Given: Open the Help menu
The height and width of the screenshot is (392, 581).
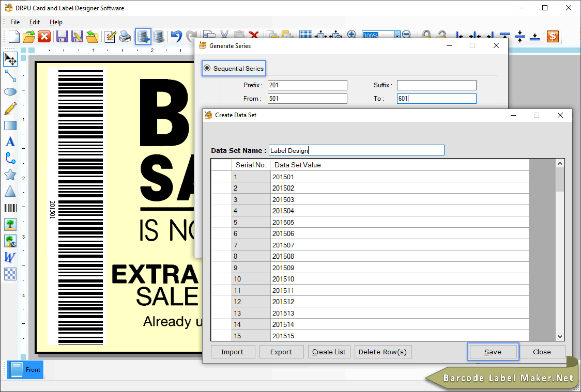Looking at the screenshot, I should [56, 22].
